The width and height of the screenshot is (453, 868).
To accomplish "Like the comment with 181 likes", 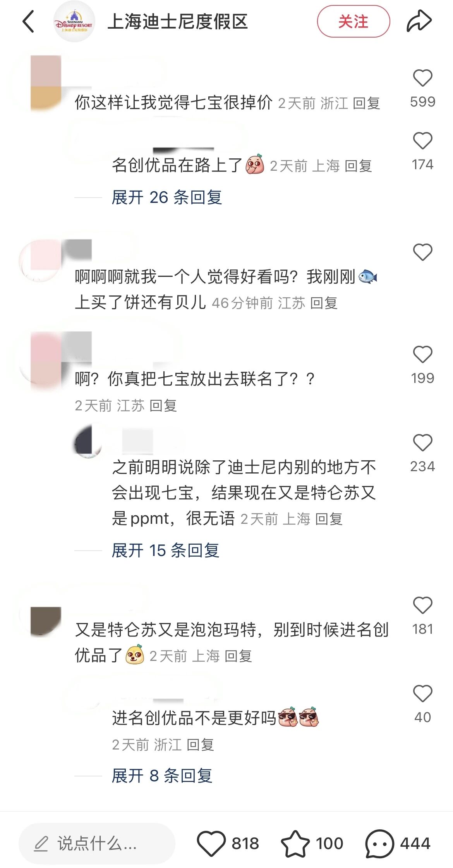I will [422, 605].
